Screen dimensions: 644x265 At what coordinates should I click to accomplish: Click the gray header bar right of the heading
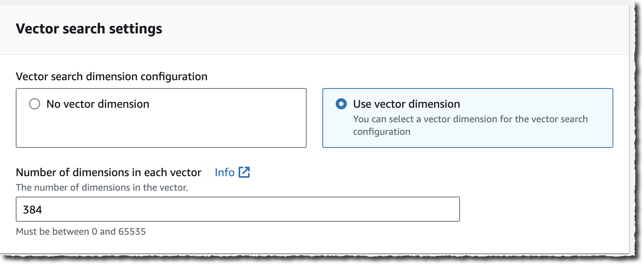pyautogui.click(x=393, y=29)
